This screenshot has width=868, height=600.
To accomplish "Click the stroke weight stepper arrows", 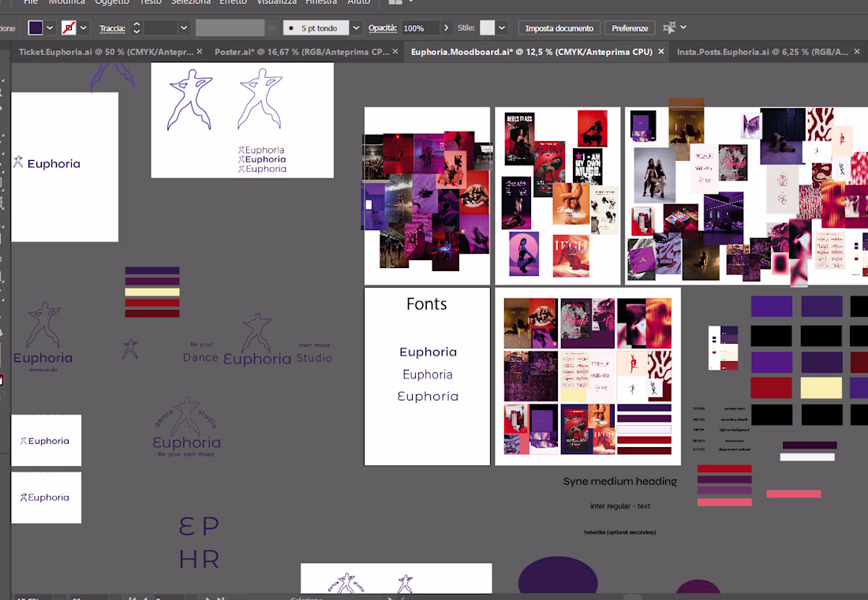I will pyautogui.click(x=137, y=28).
